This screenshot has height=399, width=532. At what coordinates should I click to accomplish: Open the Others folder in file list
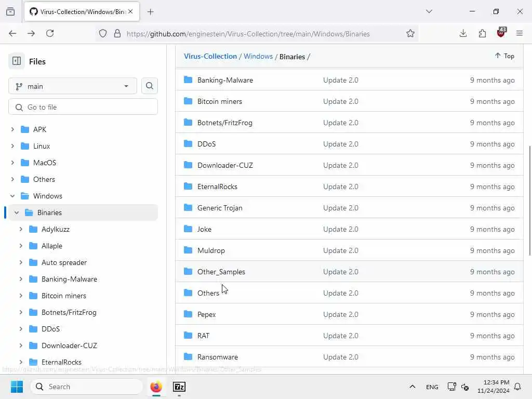click(208, 293)
